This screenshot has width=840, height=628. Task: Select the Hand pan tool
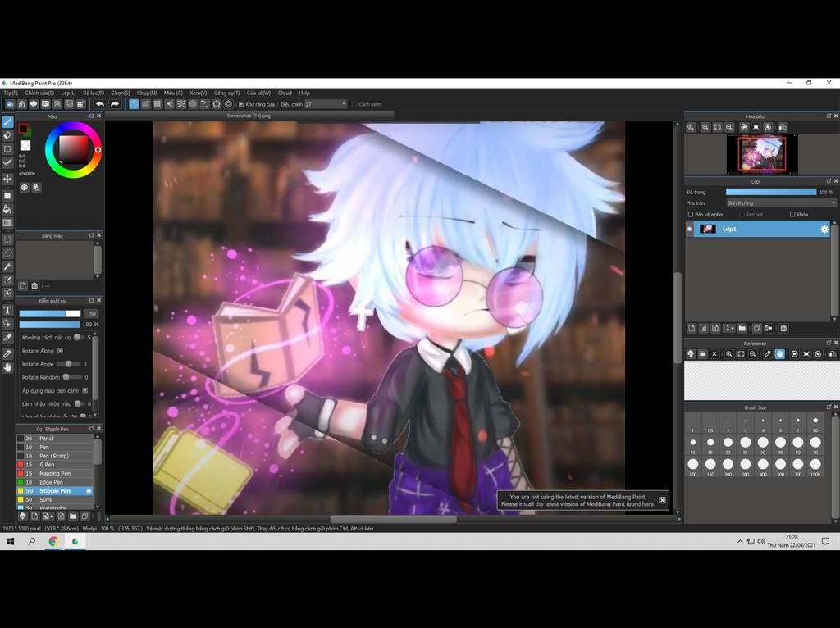pyautogui.click(x=7, y=368)
